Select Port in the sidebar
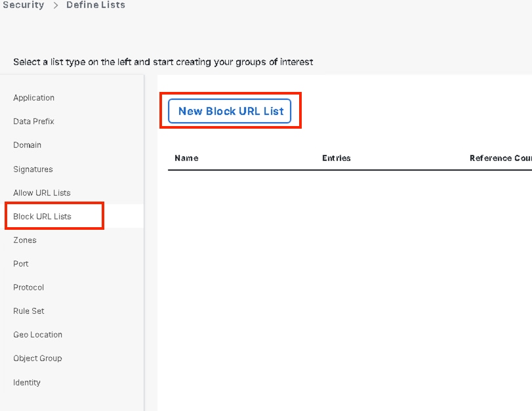This screenshot has width=532, height=411. (x=21, y=263)
